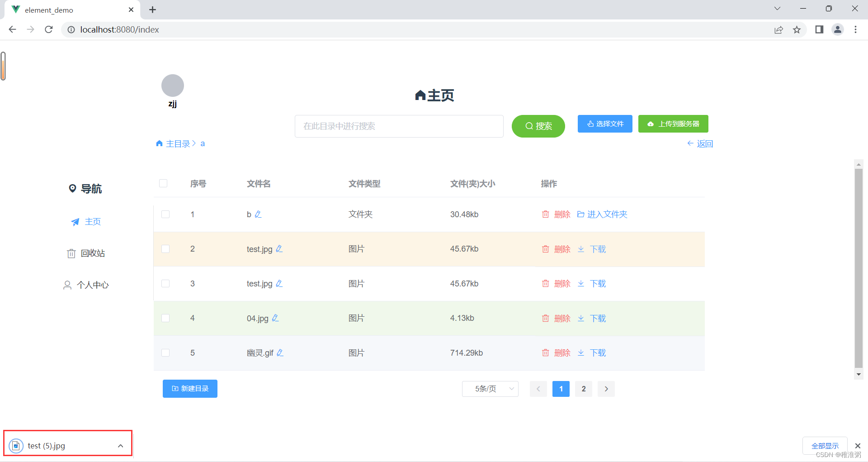The image size is (868, 462).
Task: Click the home icon next to 主目录 breadcrumb
Action: [159, 143]
